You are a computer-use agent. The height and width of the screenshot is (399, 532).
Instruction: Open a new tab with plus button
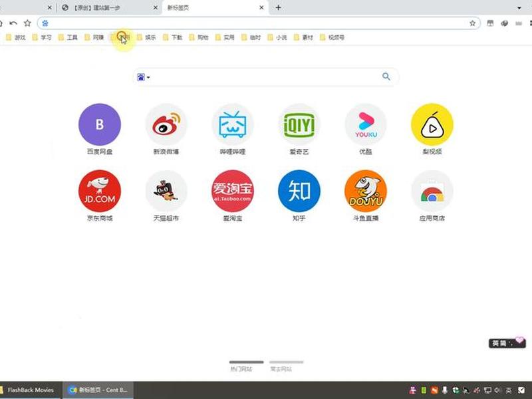coord(278,7)
